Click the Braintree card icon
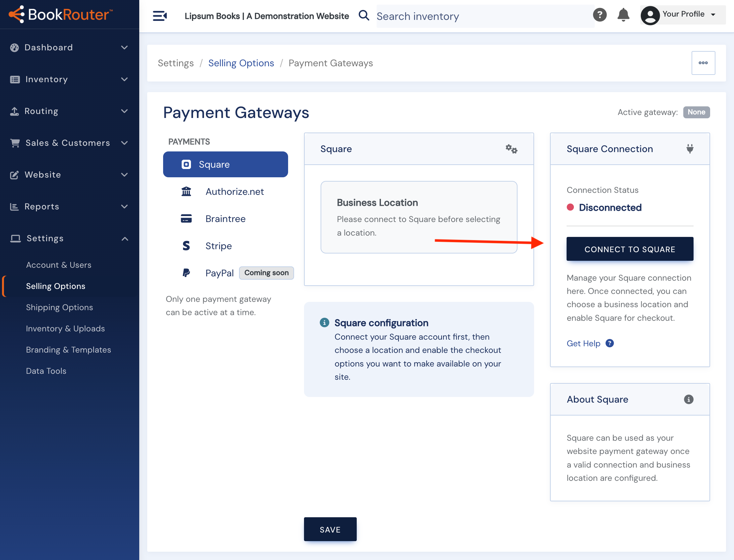Screen dimensions: 734x560 186,218
